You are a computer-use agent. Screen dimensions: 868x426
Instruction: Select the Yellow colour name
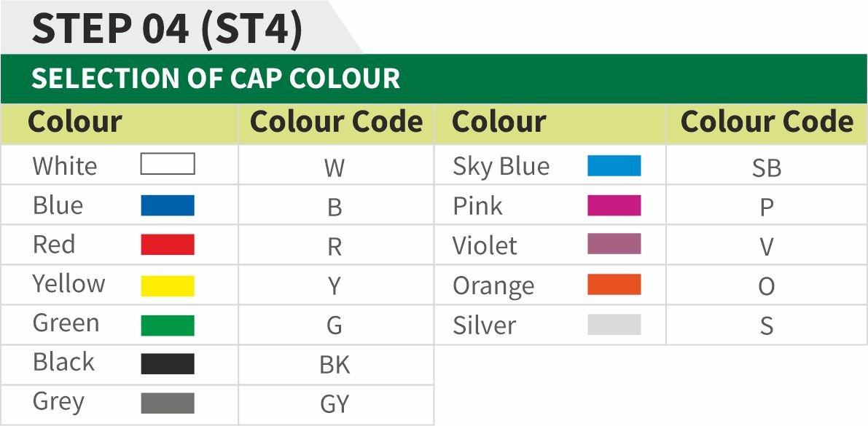point(69,284)
